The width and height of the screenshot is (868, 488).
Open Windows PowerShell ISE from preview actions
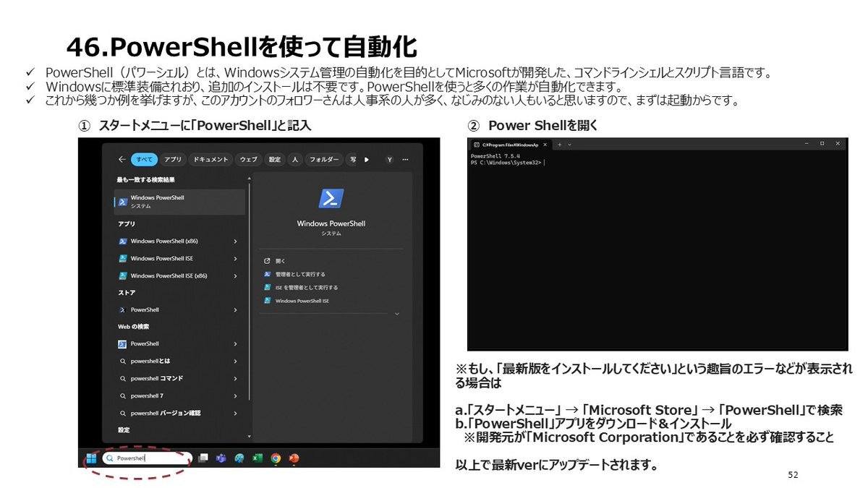pyautogui.click(x=296, y=300)
